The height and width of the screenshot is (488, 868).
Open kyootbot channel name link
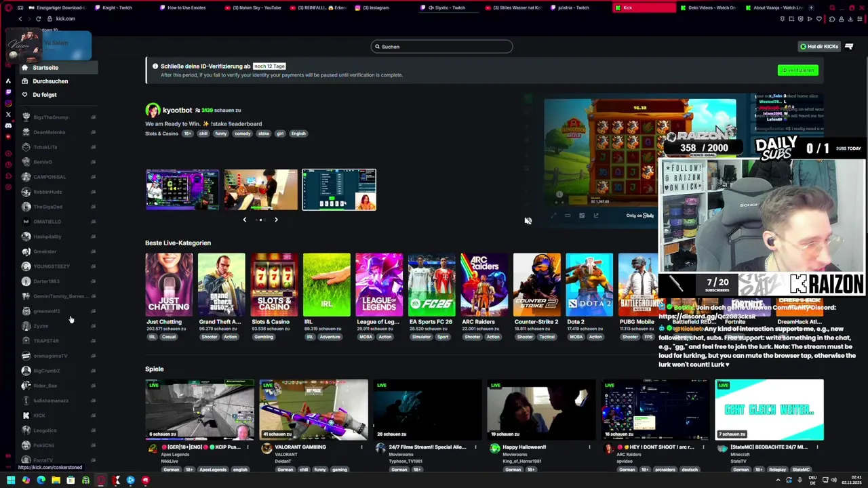[x=177, y=110]
